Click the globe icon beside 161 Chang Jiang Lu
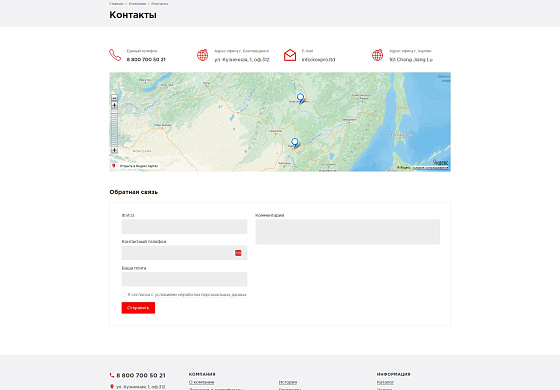This screenshot has width=560, height=390. [378, 55]
